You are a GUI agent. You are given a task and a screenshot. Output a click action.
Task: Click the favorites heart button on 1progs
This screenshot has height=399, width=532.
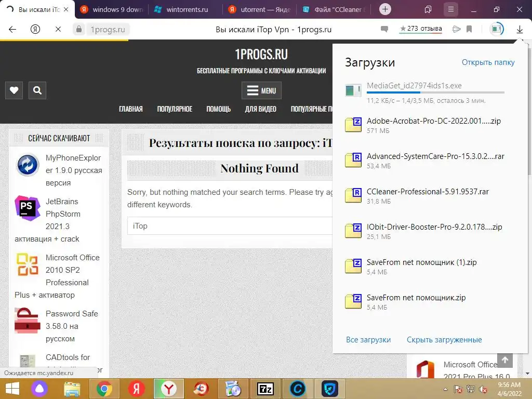tap(14, 90)
